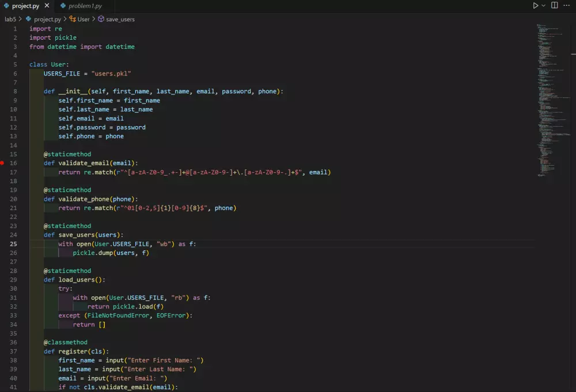Click validate_phone in its def line

[x=84, y=199]
